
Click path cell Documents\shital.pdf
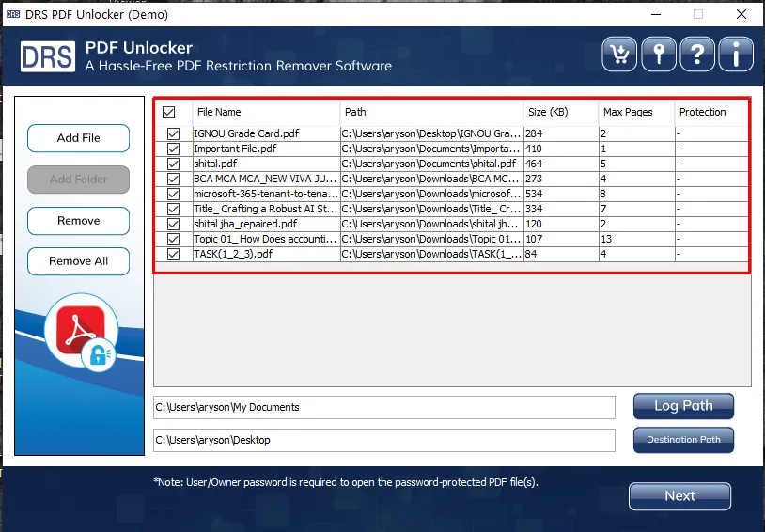[x=431, y=164]
